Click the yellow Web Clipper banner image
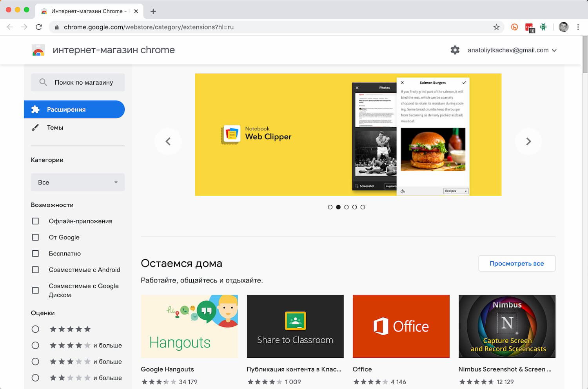Viewport: 588px width, 389px height. coord(348,134)
